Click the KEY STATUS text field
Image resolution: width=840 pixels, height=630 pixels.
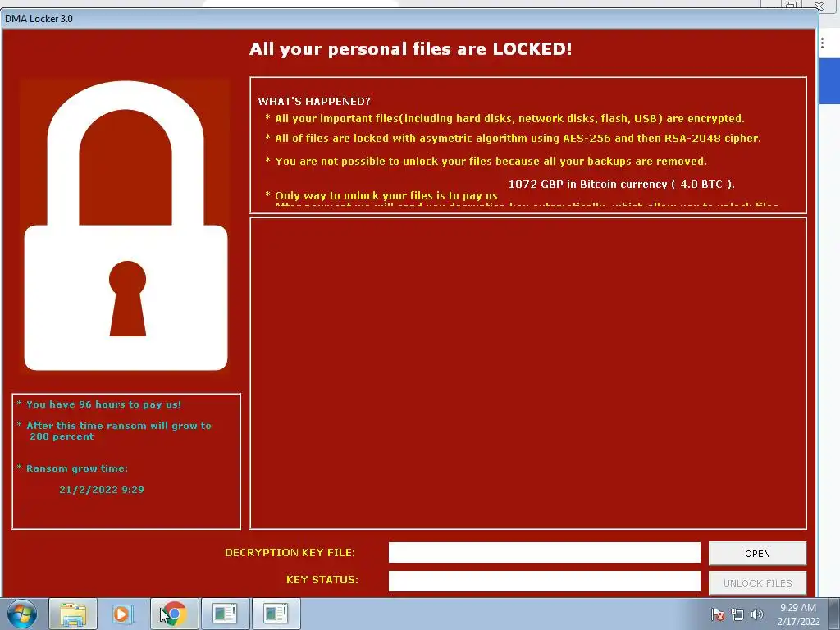coord(545,581)
